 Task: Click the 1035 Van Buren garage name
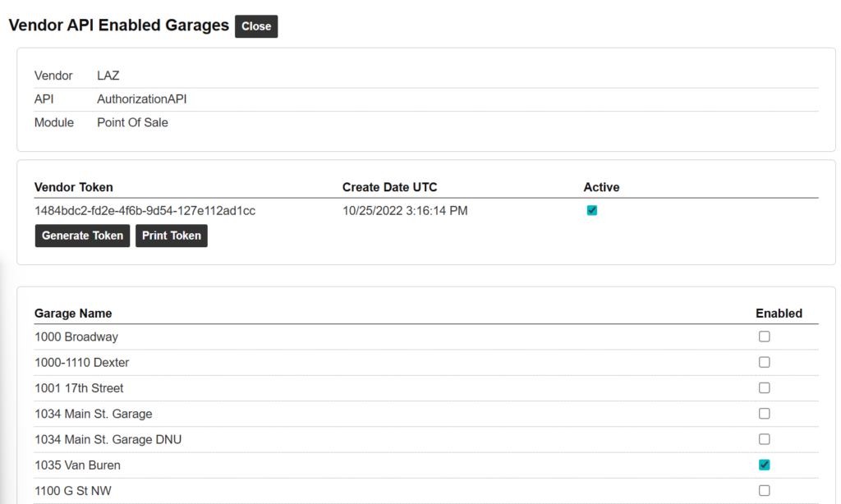pos(77,465)
